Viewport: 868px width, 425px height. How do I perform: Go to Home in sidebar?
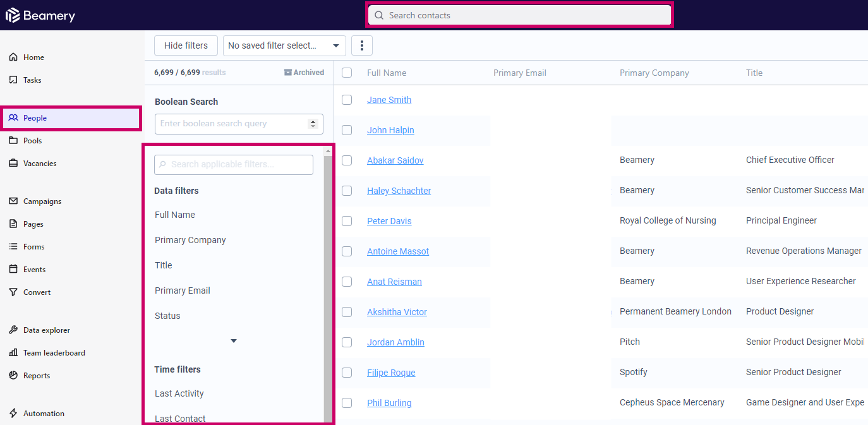coord(33,57)
